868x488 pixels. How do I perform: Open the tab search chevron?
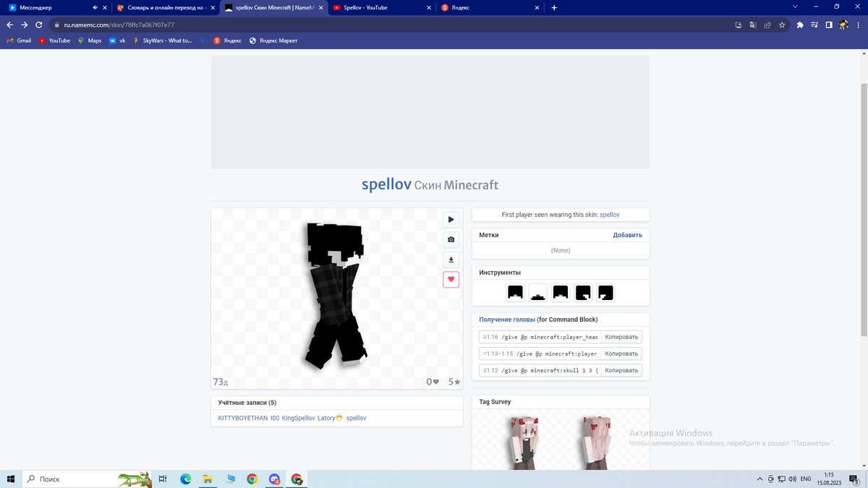tap(795, 7)
